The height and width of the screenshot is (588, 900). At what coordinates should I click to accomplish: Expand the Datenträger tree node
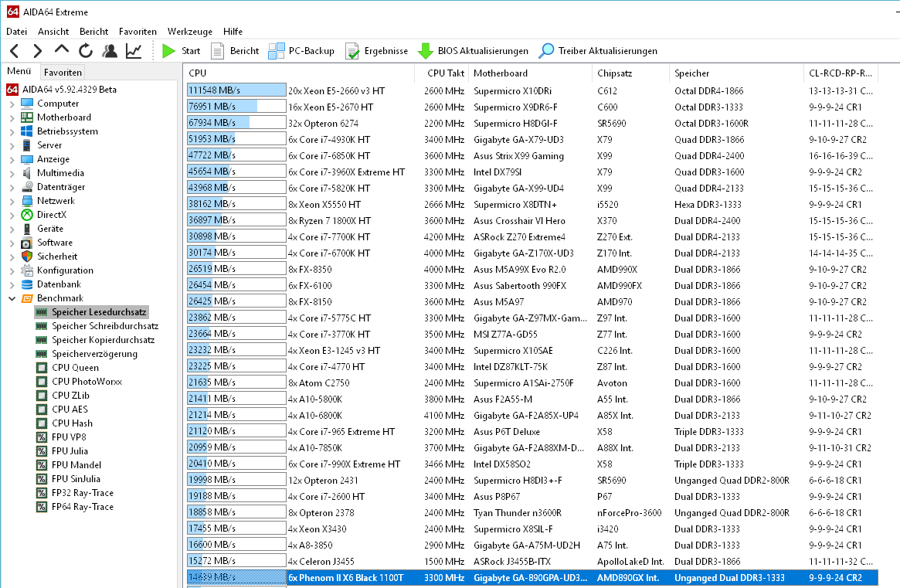pos(12,187)
